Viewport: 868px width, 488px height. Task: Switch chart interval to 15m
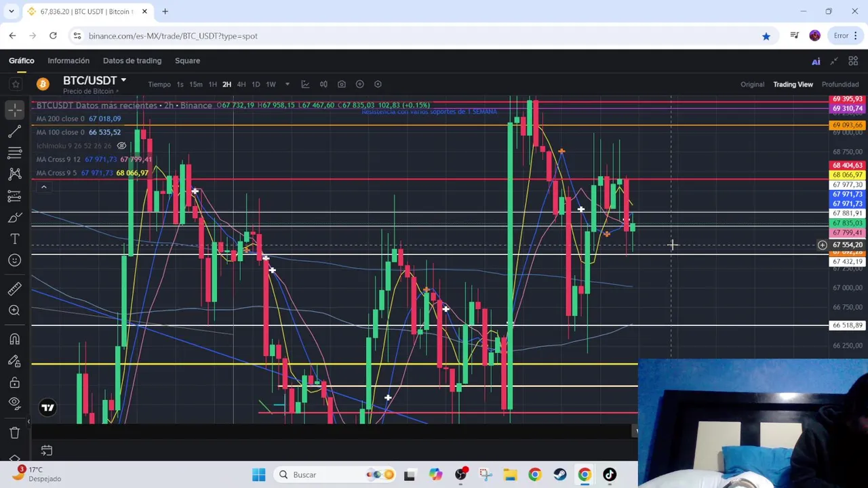pos(195,84)
